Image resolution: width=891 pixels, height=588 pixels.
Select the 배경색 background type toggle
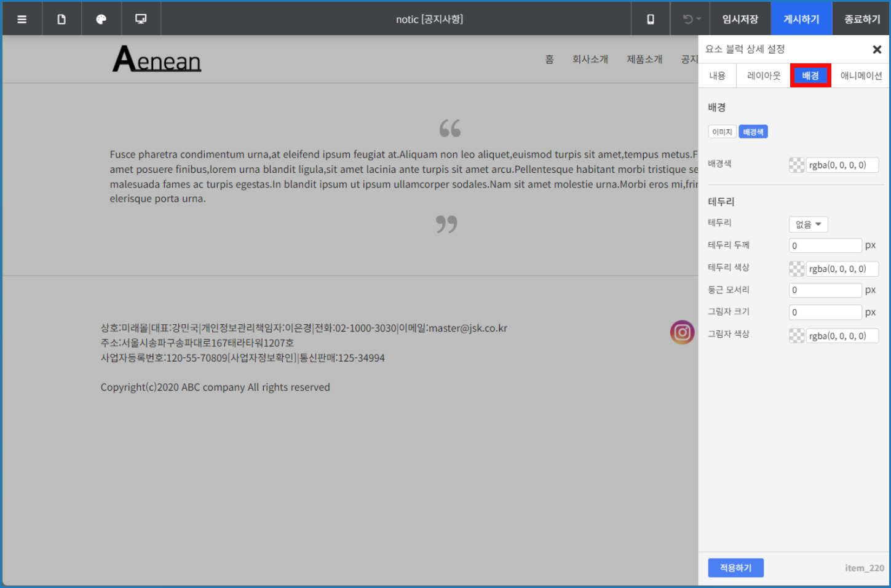[x=753, y=132]
